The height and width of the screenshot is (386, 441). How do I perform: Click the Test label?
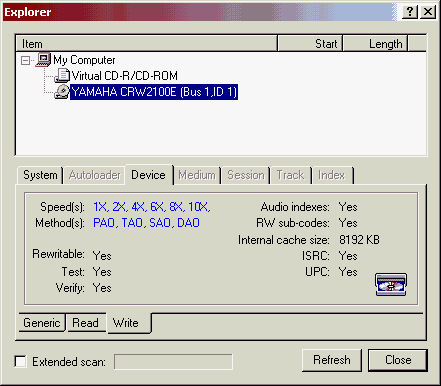click(73, 272)
